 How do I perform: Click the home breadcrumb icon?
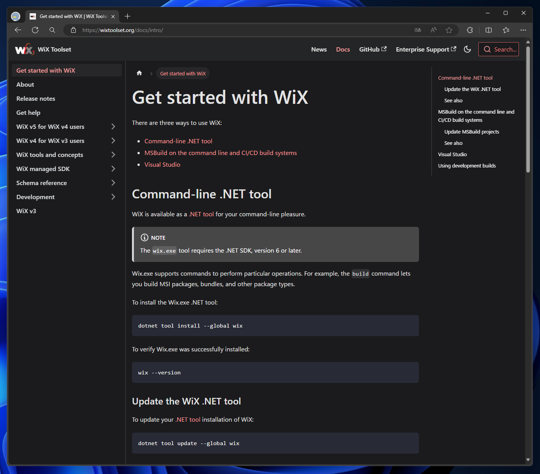[x=139, y=73]
